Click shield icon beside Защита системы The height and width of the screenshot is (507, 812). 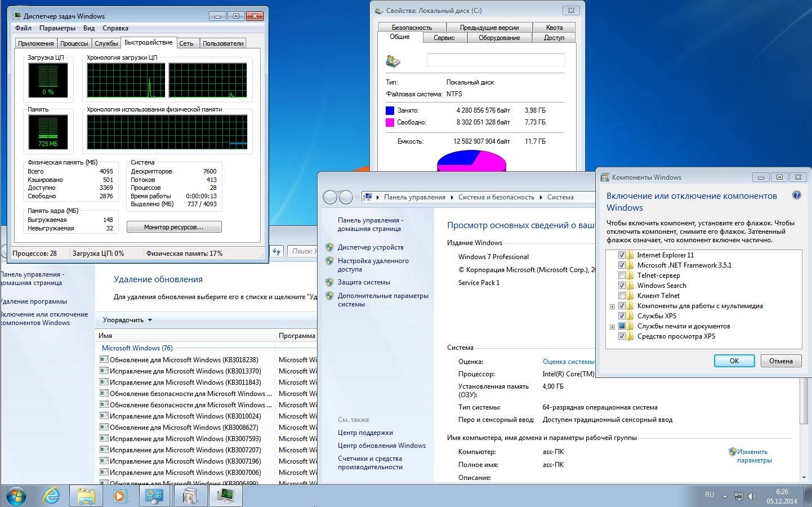[329, 282]
